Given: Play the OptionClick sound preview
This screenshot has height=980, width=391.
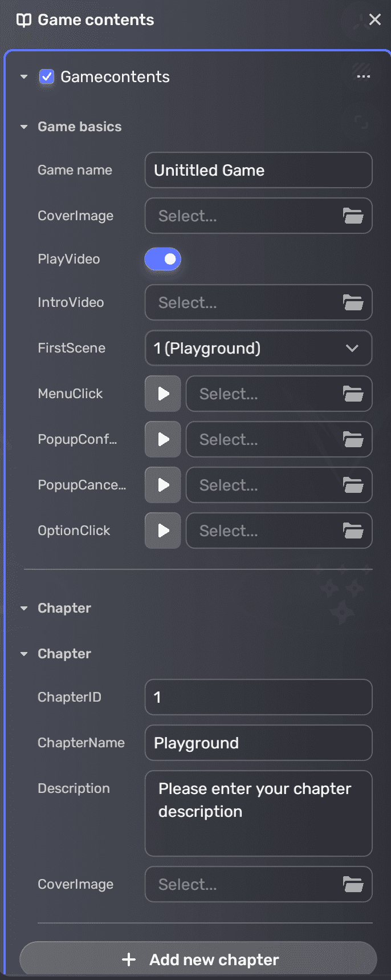Looking at the screenshot, I should [x=162, y=531].
